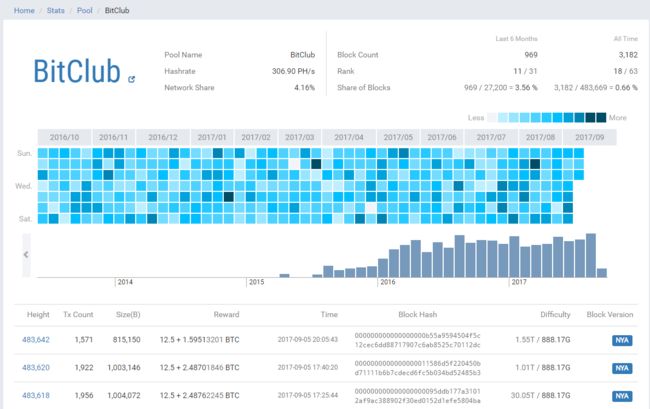Click the Network Share value 4.16%
The width and height of the screenshot is (650, 409).
(x=305, y=88)
